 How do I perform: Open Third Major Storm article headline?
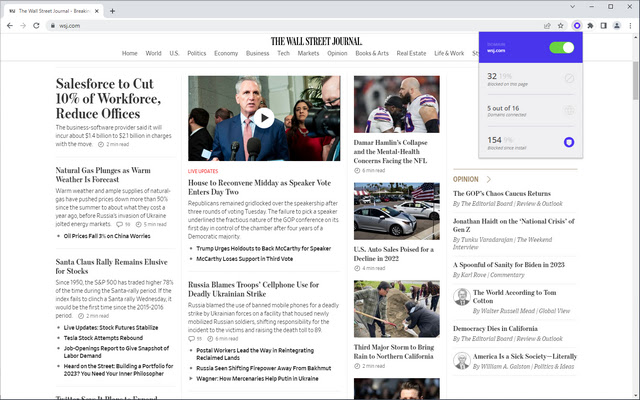pyautogui.click(x=393, y=351)
